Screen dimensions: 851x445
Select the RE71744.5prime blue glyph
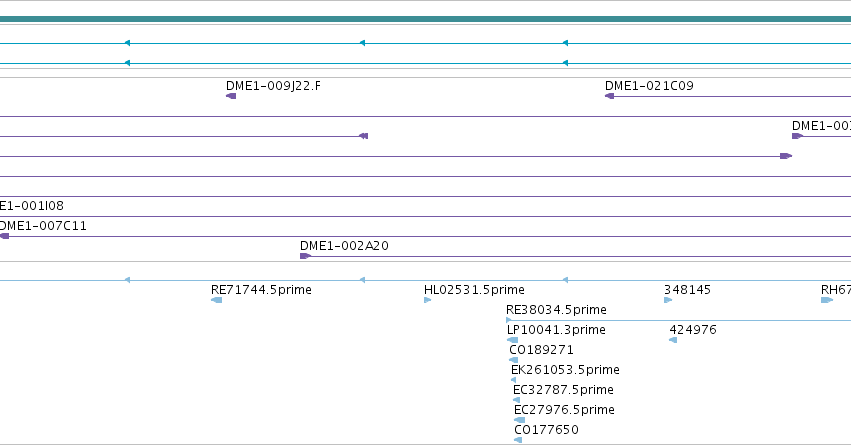[217, 300]
